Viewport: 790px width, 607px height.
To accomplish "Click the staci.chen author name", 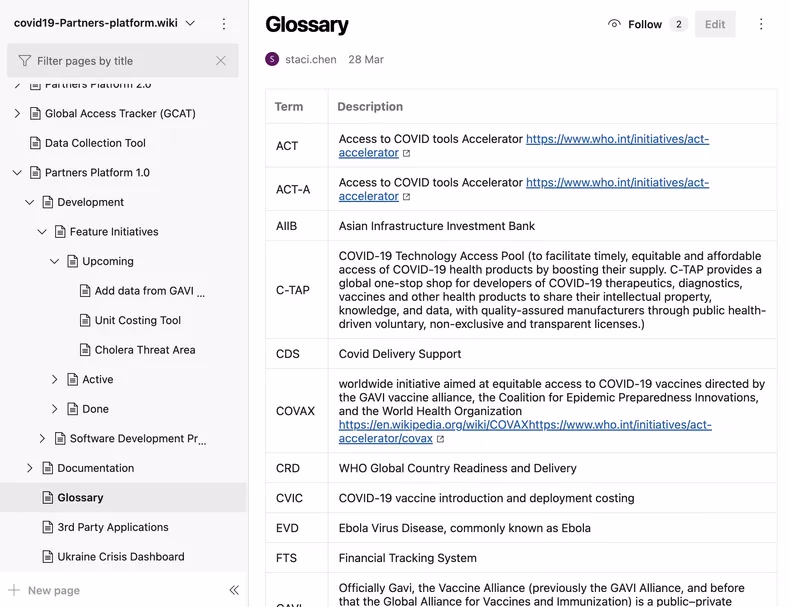I will pos(311,59).
